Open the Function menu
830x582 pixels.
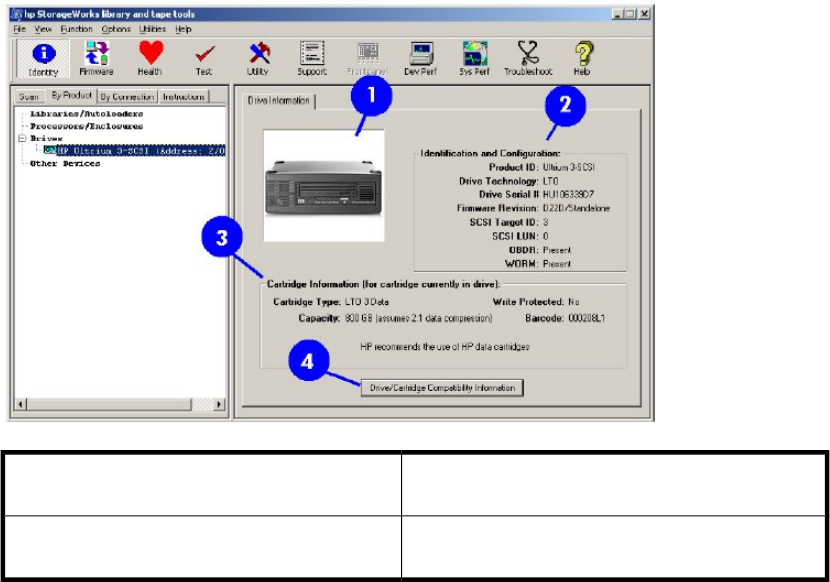coord(76,29)
